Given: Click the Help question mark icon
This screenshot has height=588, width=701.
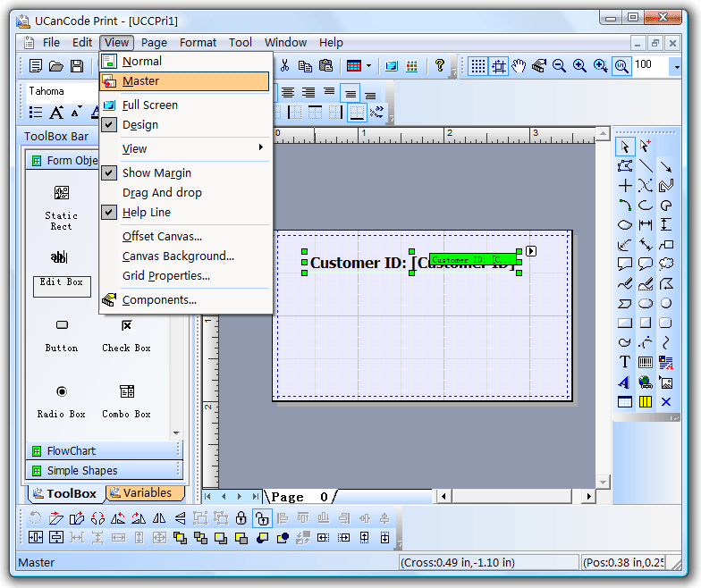Looking at the screenshot, I should 440,66.
